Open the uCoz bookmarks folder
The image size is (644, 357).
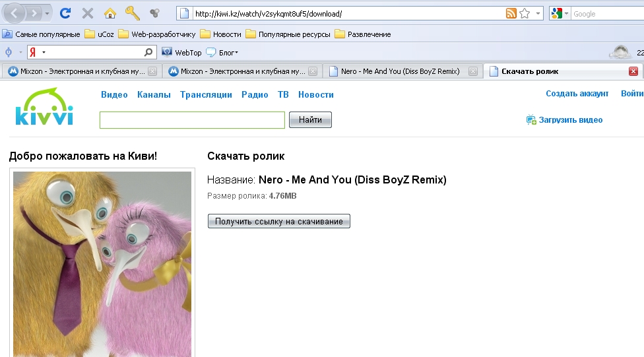(100, 34)
